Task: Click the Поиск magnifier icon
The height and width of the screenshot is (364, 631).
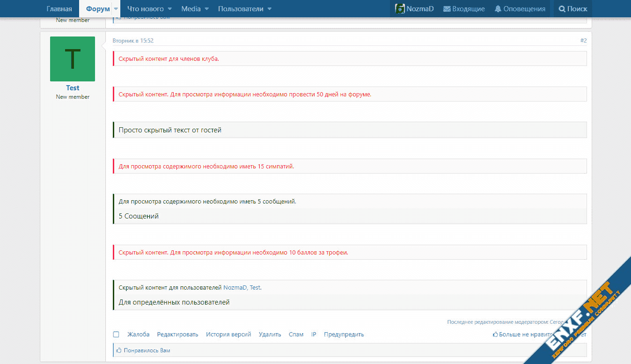Action: [562, 9]
